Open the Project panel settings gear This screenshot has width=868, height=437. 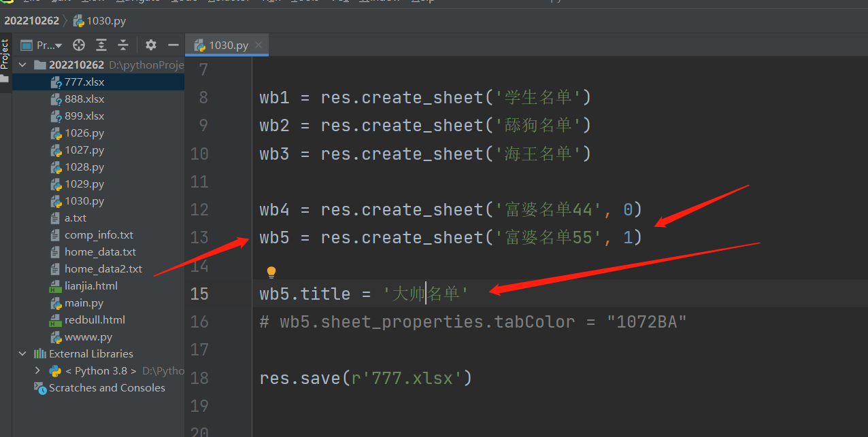click(x=151, y=45)
